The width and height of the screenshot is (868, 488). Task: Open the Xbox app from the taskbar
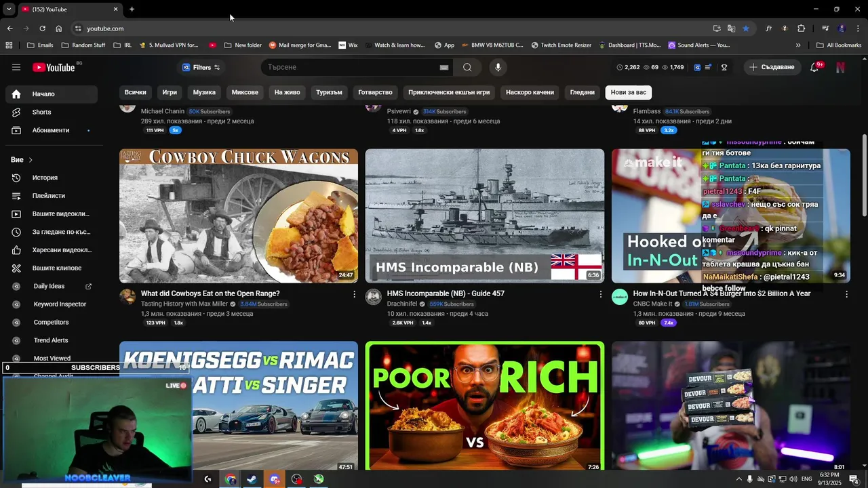click(x=319, y=479)
